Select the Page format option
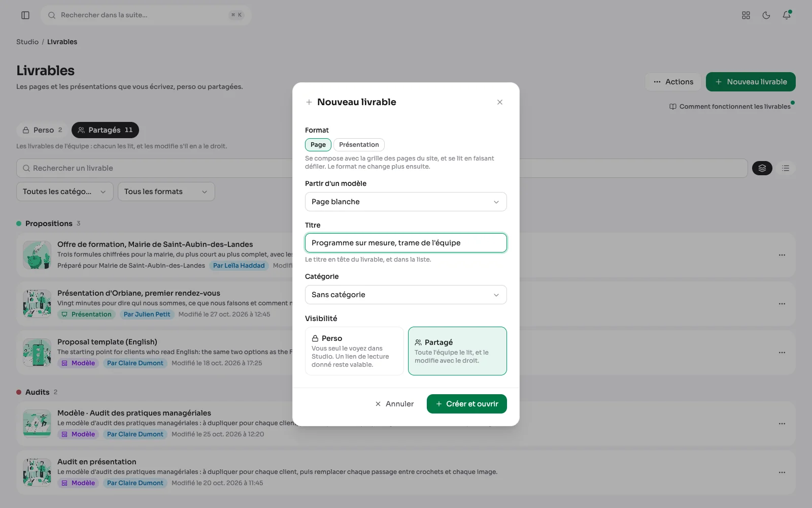 318,145
